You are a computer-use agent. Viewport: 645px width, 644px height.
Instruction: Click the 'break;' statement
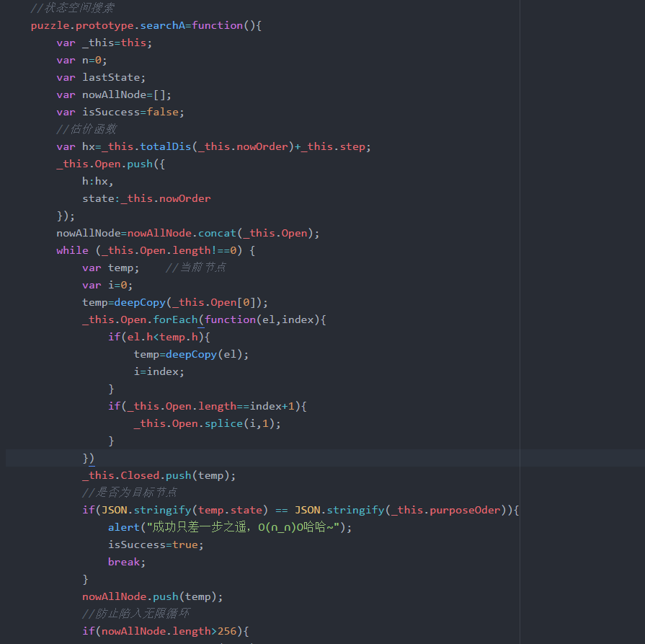pos(127,562)
